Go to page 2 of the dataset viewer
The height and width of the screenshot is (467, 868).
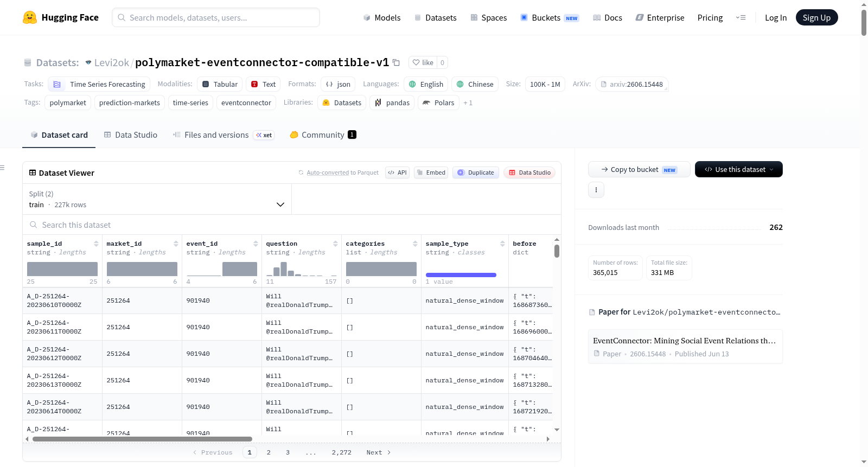pos(269,452)
